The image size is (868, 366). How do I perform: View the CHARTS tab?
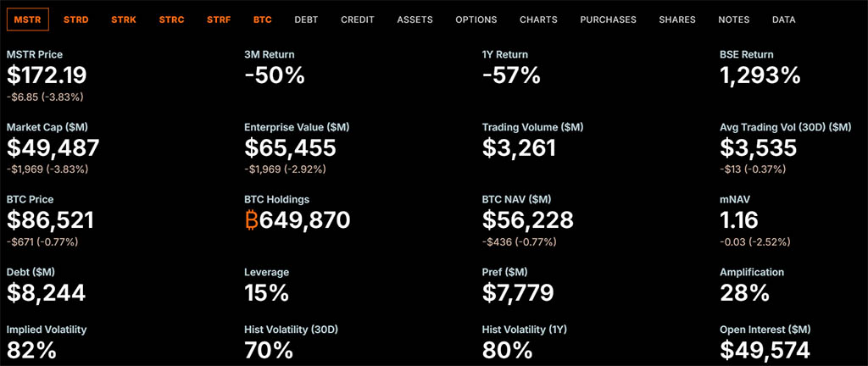539,19
